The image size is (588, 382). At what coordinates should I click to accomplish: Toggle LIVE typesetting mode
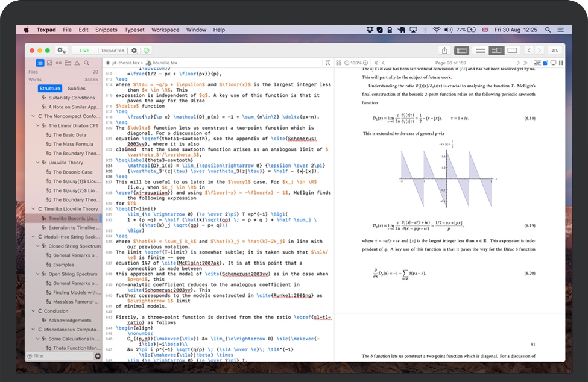click(84, 51)
